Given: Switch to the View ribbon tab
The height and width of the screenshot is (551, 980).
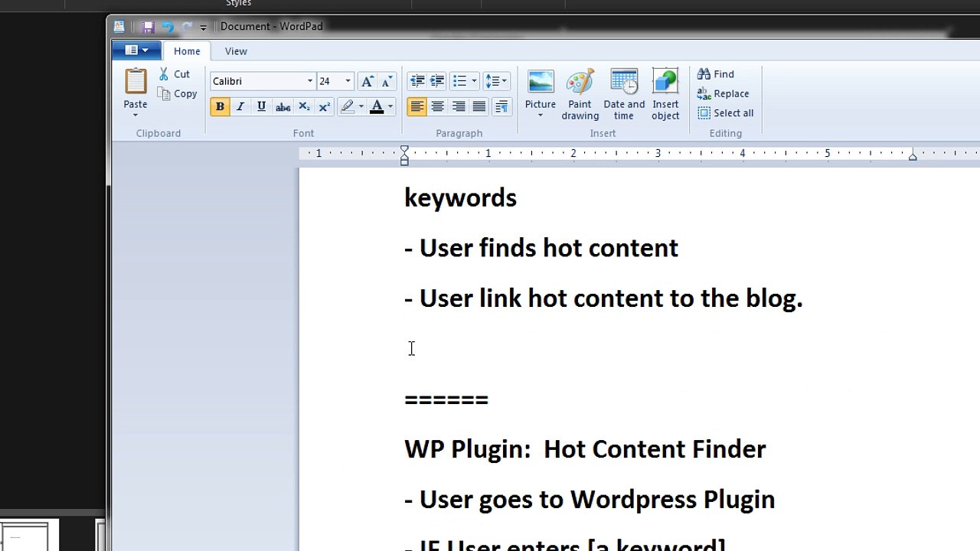Looking at the screenshot, I should (236, 51).
